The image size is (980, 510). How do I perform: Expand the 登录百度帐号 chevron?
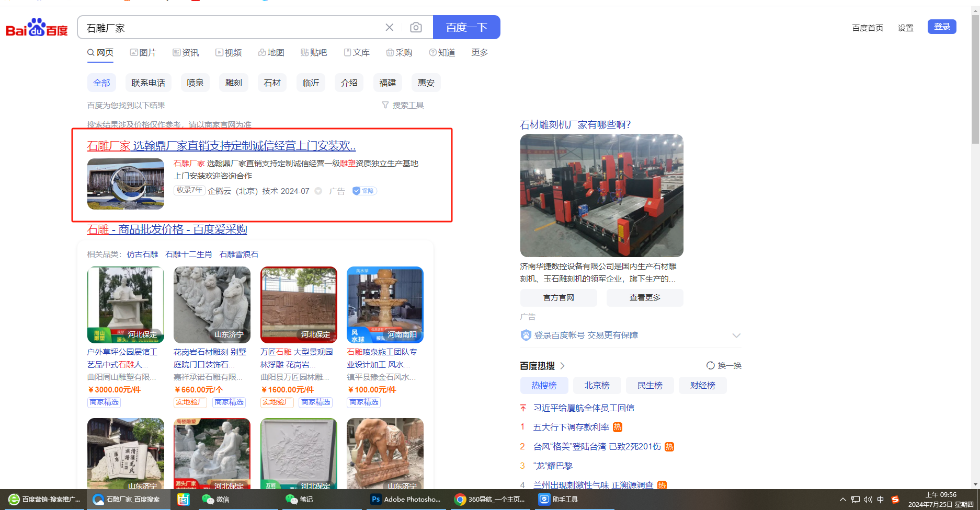click(736, 335)
